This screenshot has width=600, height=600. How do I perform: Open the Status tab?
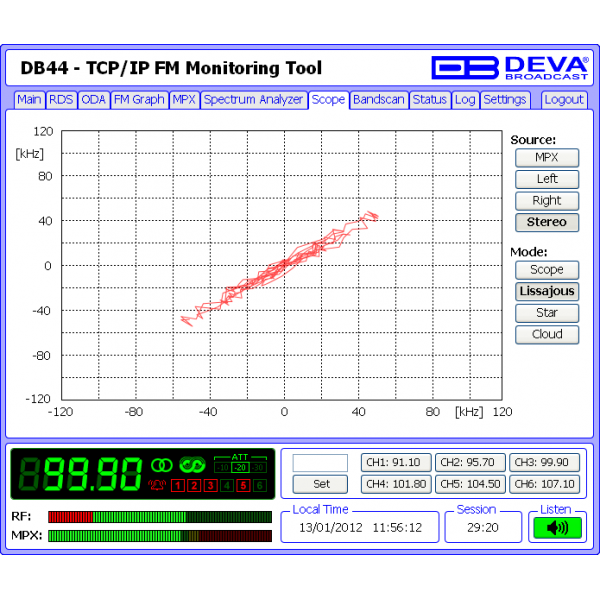(x=430, y=100)
